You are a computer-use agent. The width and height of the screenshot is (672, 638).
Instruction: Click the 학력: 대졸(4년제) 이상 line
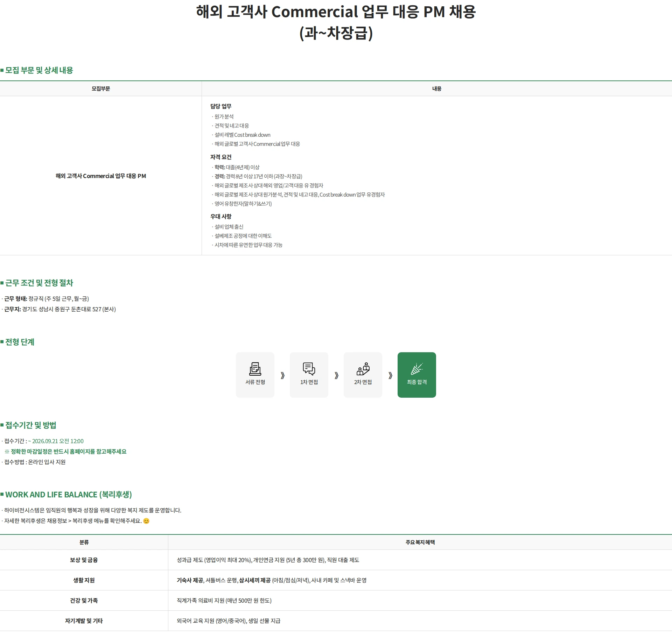[x=236, y=167]
